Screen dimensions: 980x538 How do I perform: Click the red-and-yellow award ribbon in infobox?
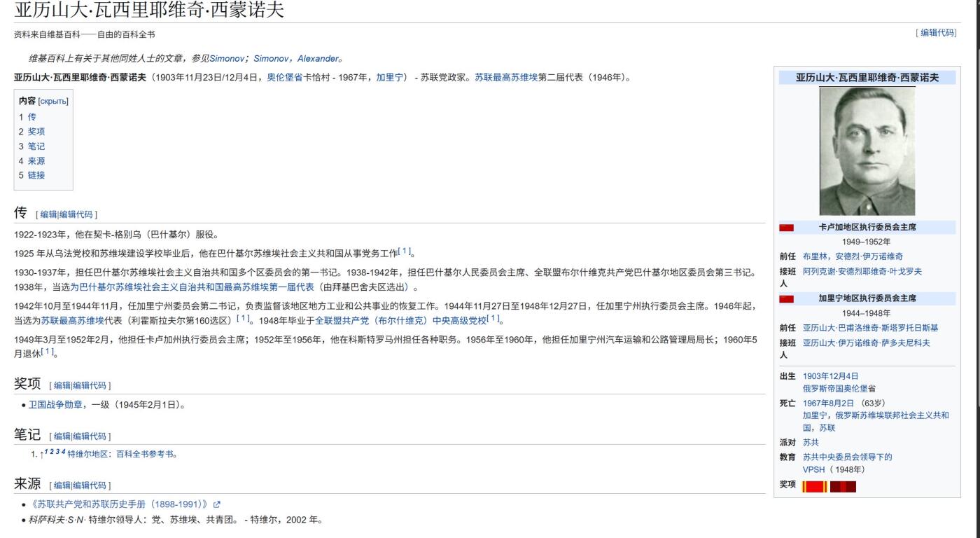pyautogui.click(x=814, y=486)
